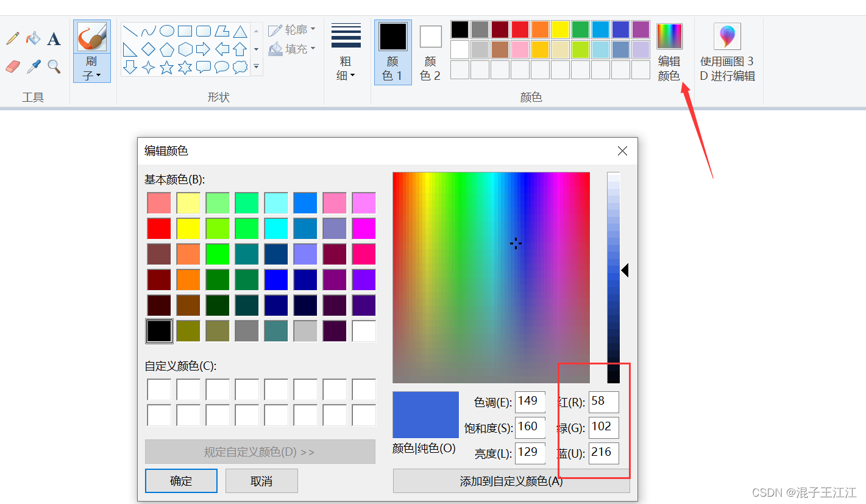
Task: Pick purple from the ribbon palette
Action: 641,29
